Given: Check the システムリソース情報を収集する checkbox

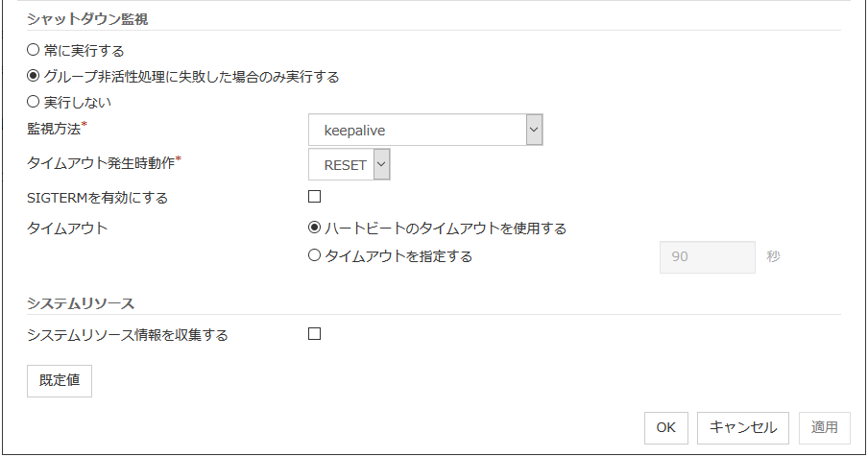Looking at the screenshot, I should (x=314, y=334).
